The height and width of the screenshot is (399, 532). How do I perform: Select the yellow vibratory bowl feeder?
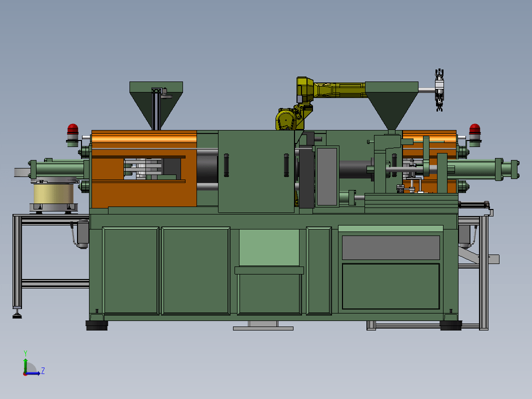pyautogui.click(x=53, y=193)
